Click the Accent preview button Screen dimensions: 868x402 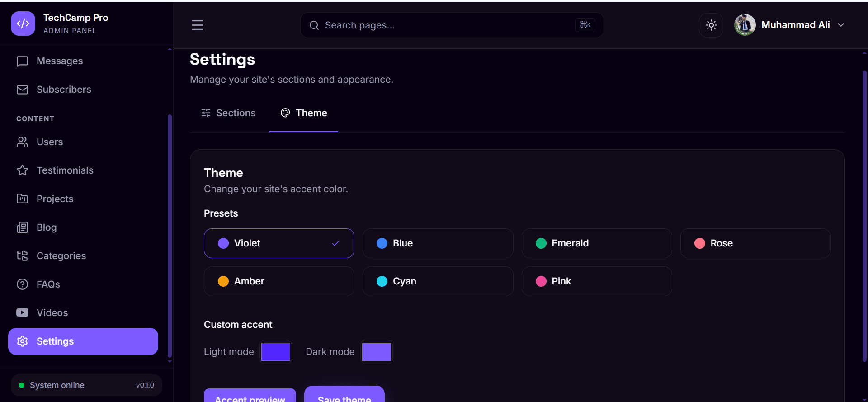[x=250, y=395]
